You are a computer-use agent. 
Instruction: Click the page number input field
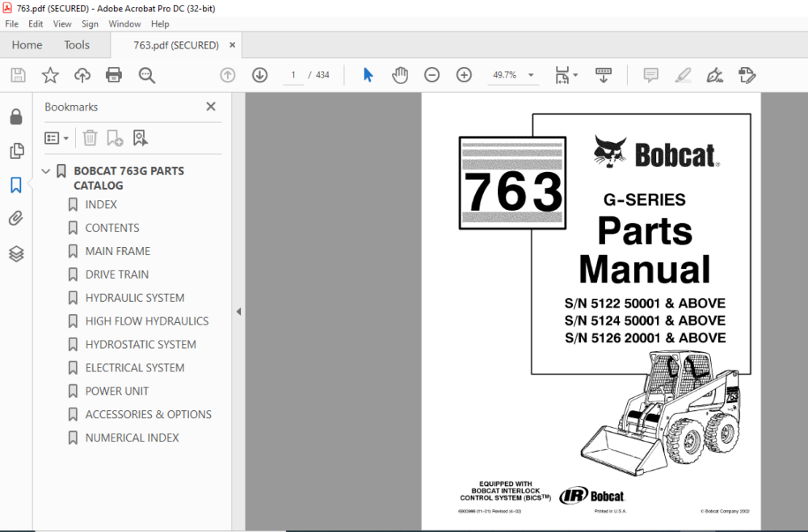pos(293,75)
